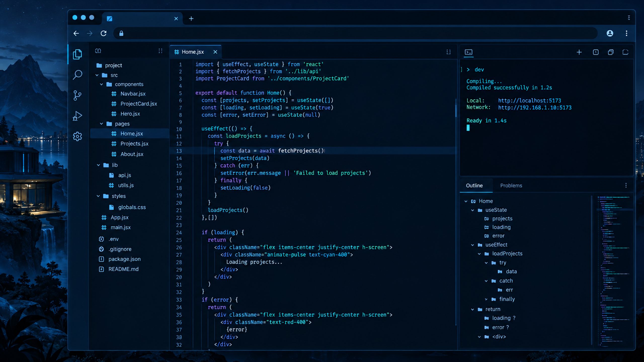Switch to the Problems tab
The height and width of the screenshot is (362, 644).
coord(511,186)
